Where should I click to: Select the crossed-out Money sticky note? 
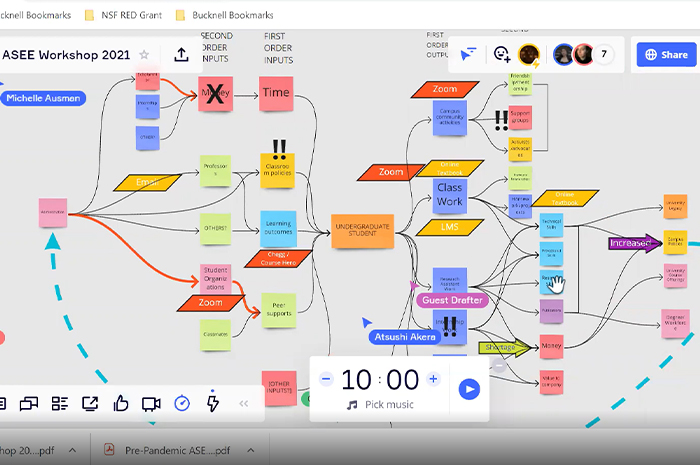click(x=215, y=94)
